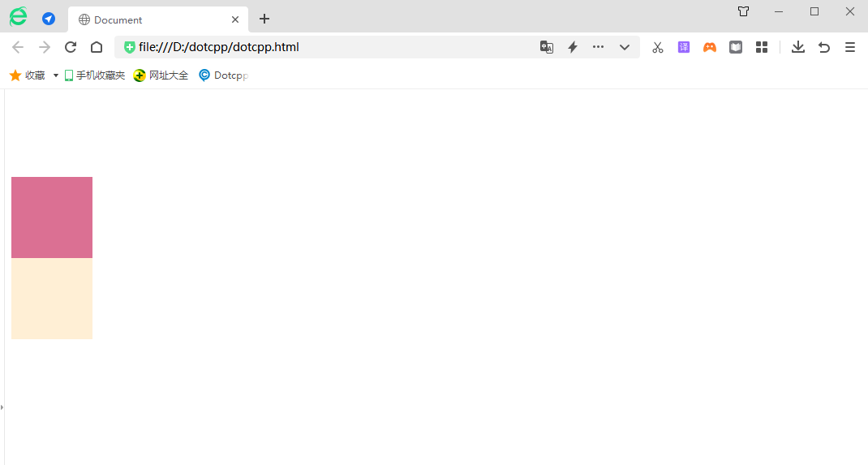
Task: Select the scissors screenshot tool
Action: coord(658,47)
